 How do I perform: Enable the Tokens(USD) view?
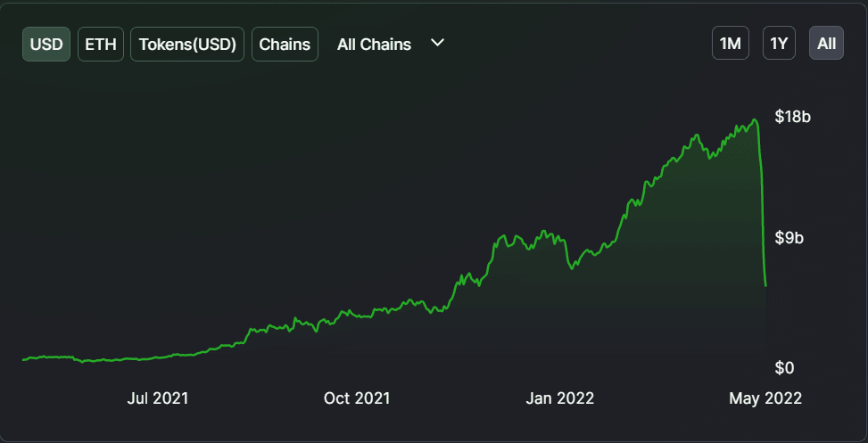(188, 44)
